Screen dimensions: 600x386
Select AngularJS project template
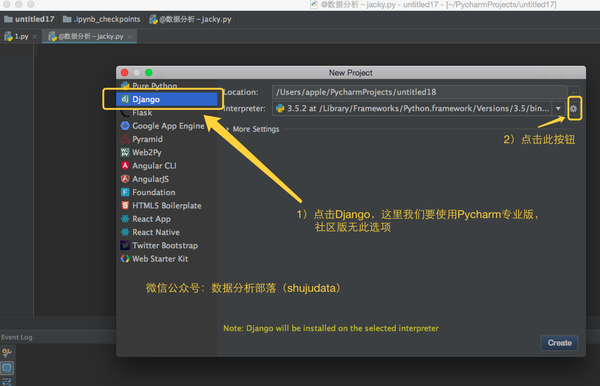[x=167, y=179]
